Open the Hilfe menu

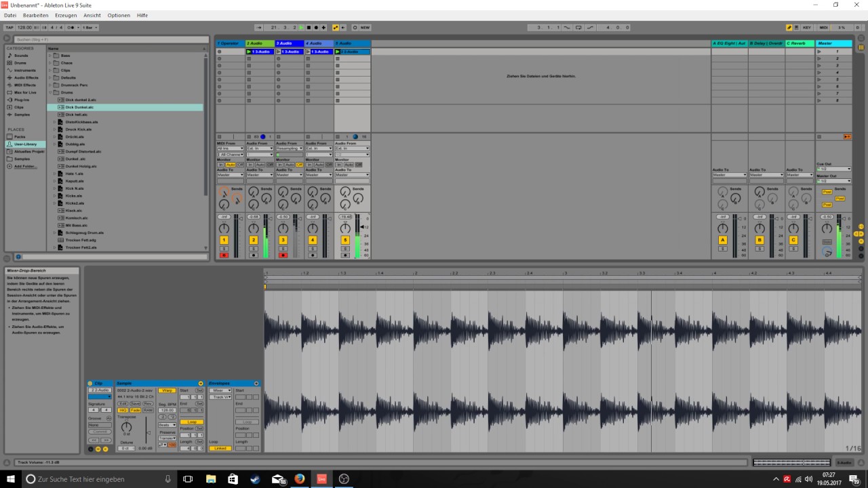point(142,15)
